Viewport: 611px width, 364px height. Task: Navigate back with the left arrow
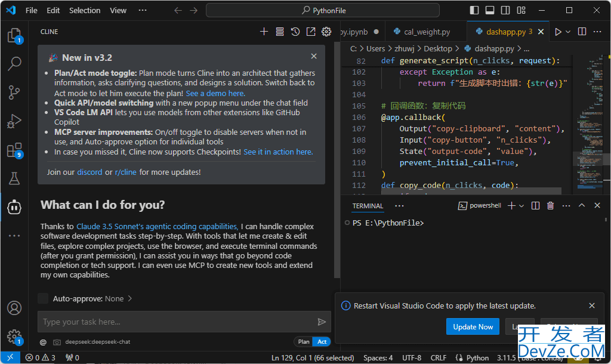pos(178,11)
